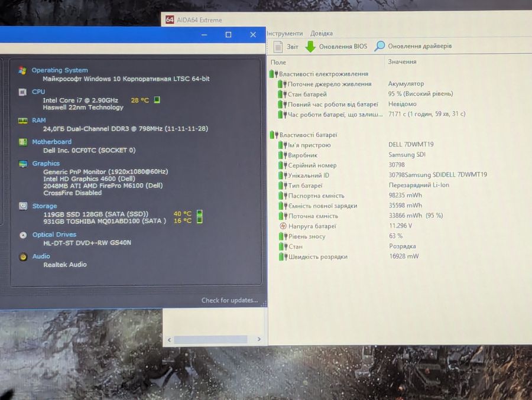
Task: Click the DELL 7DWMT19 value
Action: click(x=411, y=144)
